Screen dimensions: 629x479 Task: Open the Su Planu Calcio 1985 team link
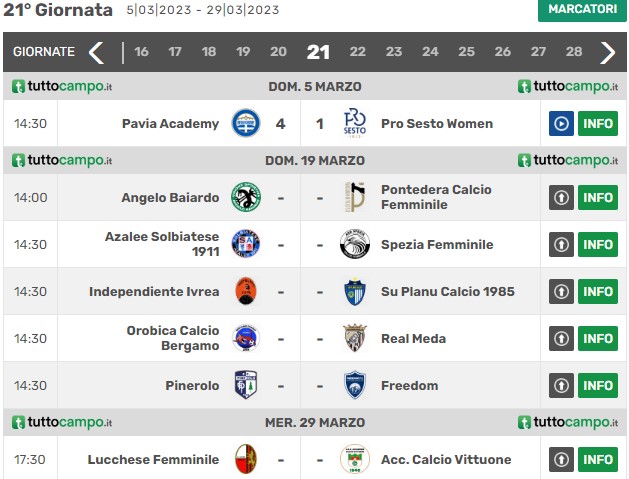point(447,291)
